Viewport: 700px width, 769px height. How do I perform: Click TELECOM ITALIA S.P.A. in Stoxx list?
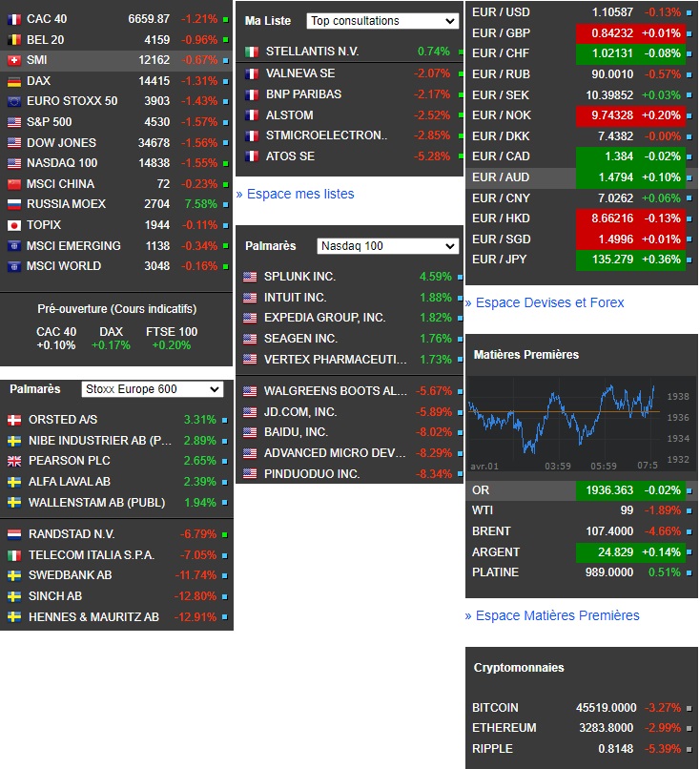pos(92,555)
